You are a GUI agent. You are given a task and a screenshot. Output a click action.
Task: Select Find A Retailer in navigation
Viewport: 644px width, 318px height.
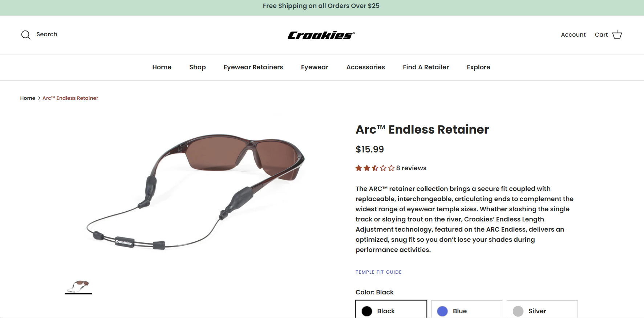tap(426, 67)
